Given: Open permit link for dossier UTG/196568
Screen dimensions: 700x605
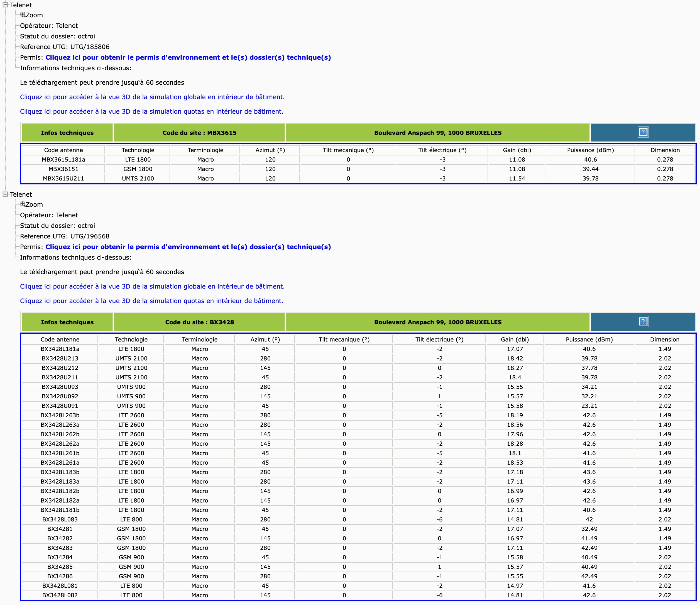Looking at the screenshot, I should [x=188, y=247].
